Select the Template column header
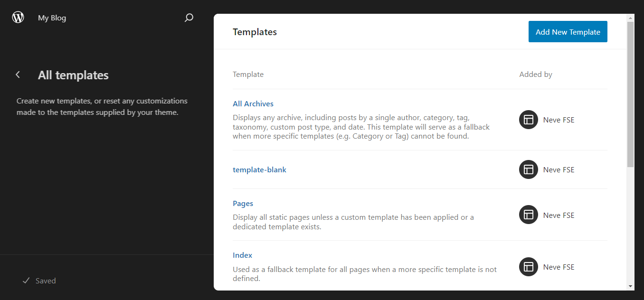This screenshot has height=300, width=644. pyautogui.click(x=248, y=74)
